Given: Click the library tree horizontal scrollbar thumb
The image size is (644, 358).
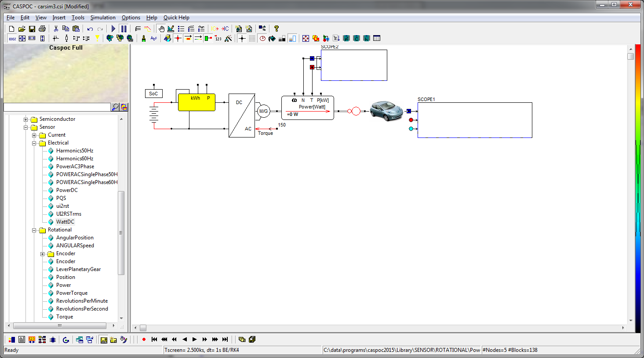Looking at the screenshot, I should (60, 326).
